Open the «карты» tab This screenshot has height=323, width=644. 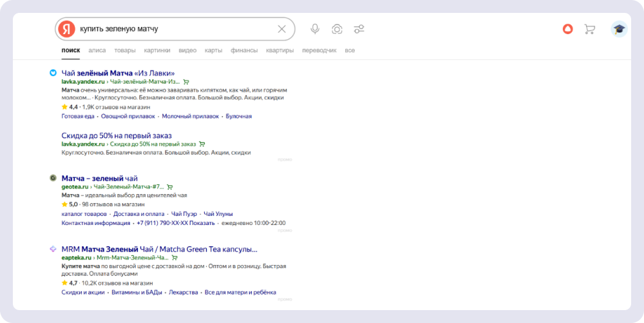(213, 50)
